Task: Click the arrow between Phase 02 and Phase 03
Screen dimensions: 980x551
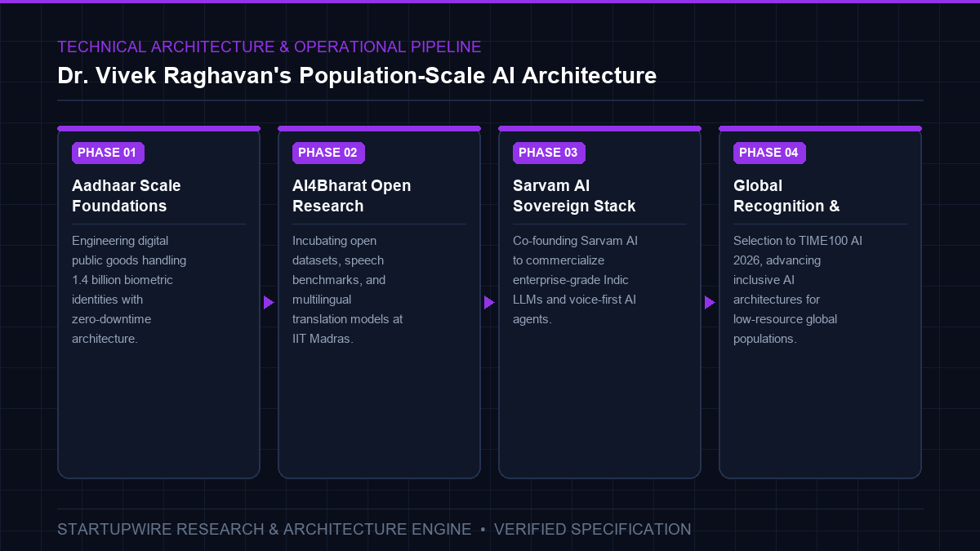Action: pos(489,303)
